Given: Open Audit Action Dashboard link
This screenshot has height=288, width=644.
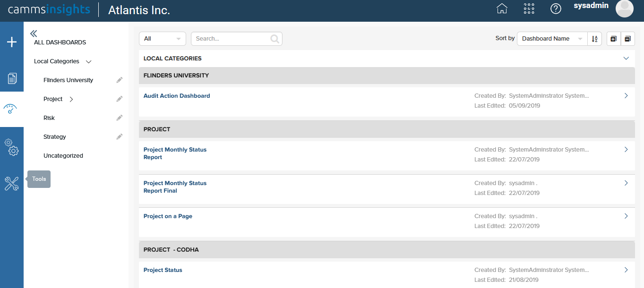Looking at the screenshot, I should pos(177,96).
